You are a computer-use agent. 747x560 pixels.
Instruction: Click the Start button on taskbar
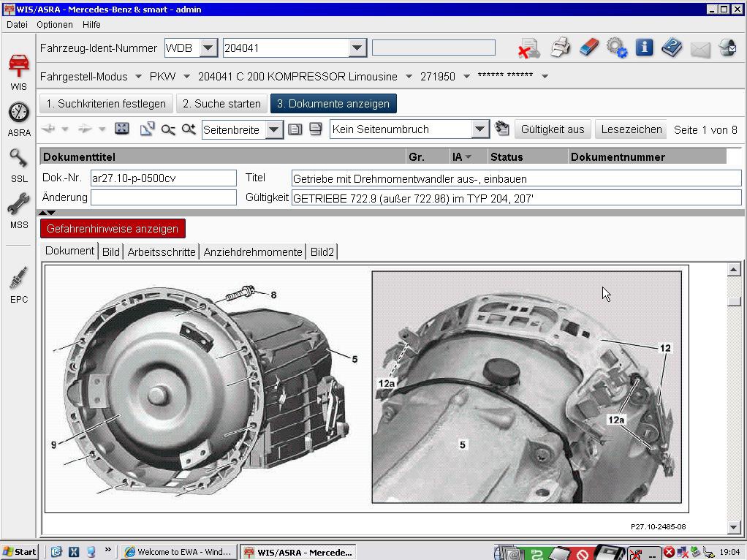click(20, 552)
